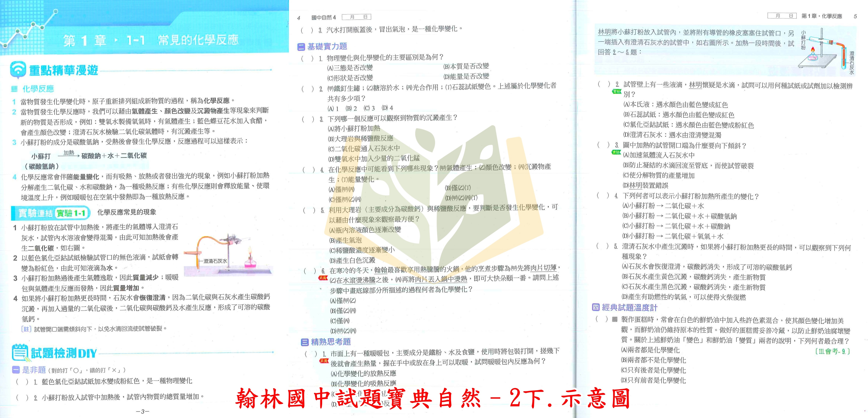Click the 實驗 tag under 試管壁上有一些液滴 question
Viewport: 868px width, 418px height.
[617, 92]
